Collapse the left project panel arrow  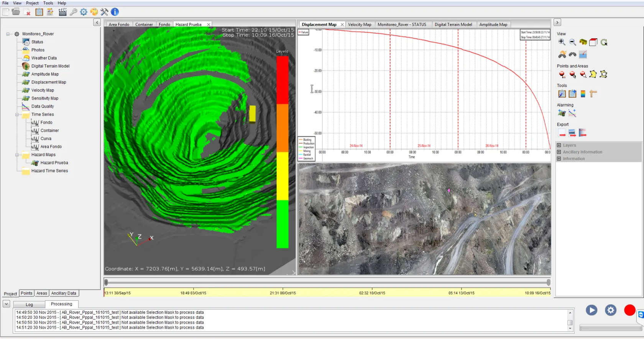pos(97,23)
